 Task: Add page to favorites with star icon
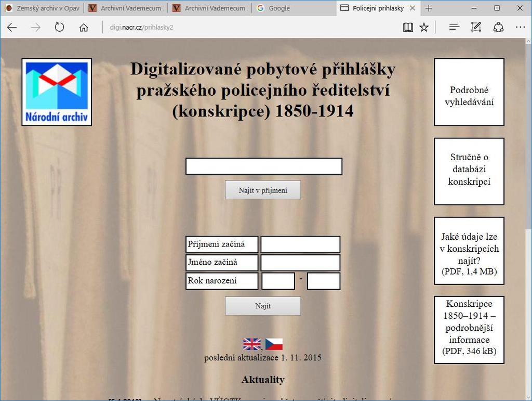pos(424,27)
